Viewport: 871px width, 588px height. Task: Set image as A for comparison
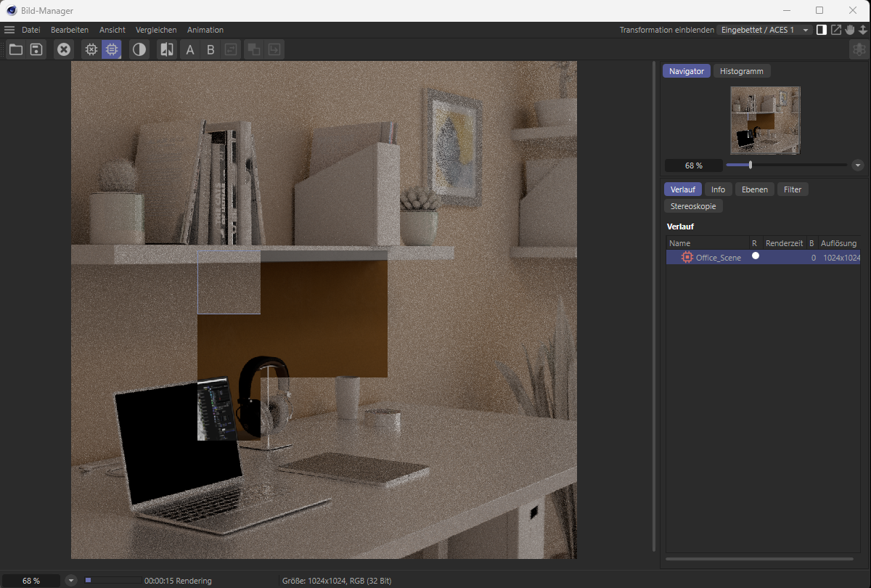[x=190, y=49]
